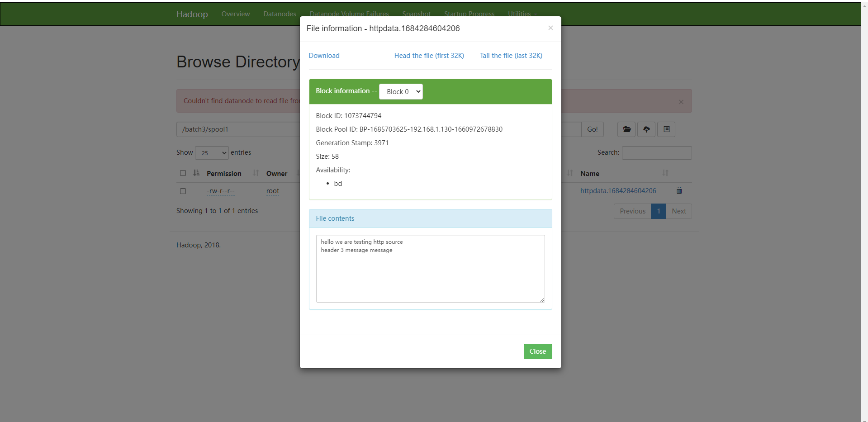This screenshot has height=422, width=868.
Task: Click the Download link
Action: [324, 56]
